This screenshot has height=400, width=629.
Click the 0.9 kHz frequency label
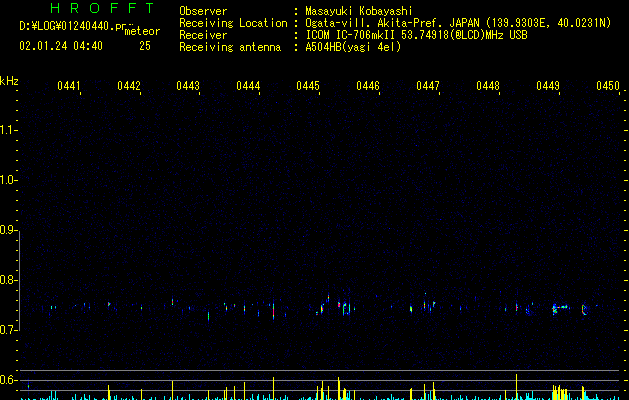pyautogui.click(x=8, y=230)
